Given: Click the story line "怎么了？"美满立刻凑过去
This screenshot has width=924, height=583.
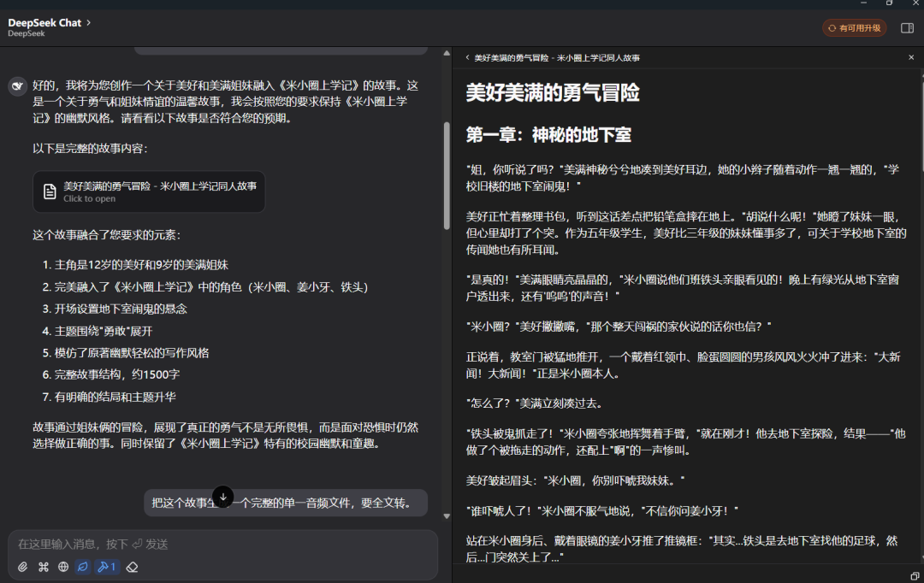Looking at the screenshot, I should coord(535,403).
